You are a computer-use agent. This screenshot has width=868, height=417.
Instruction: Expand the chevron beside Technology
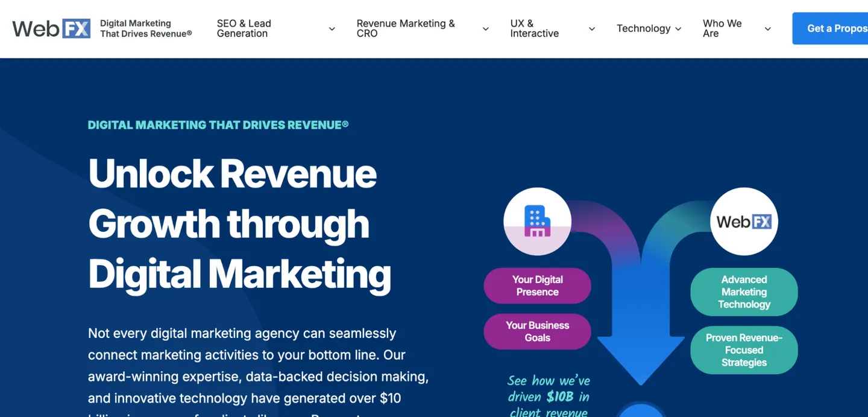(678, 29)
